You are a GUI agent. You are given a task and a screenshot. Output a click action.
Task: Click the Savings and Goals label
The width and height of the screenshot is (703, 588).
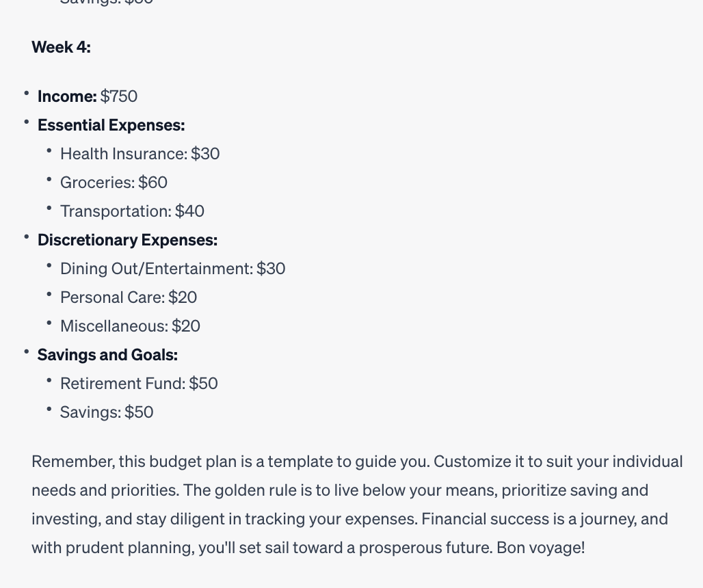[107, 354]
